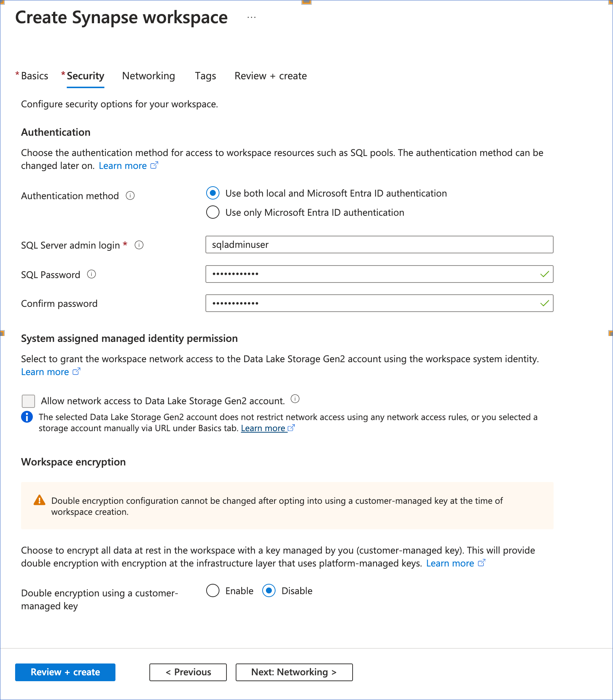Click the SQL Server admin login field

[379, 245]
